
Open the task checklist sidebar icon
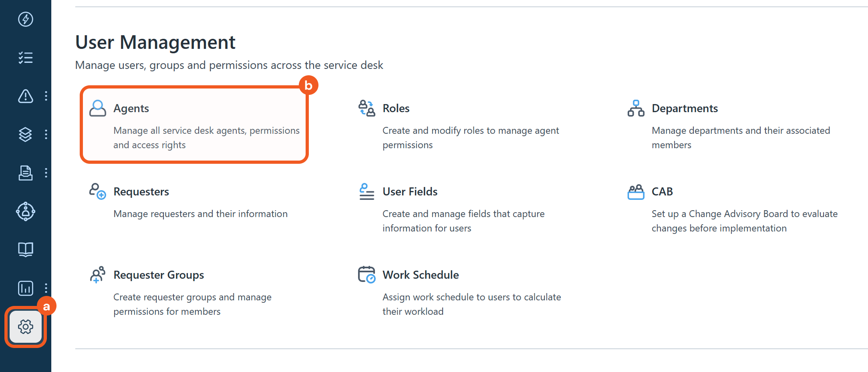click(26, 58)
